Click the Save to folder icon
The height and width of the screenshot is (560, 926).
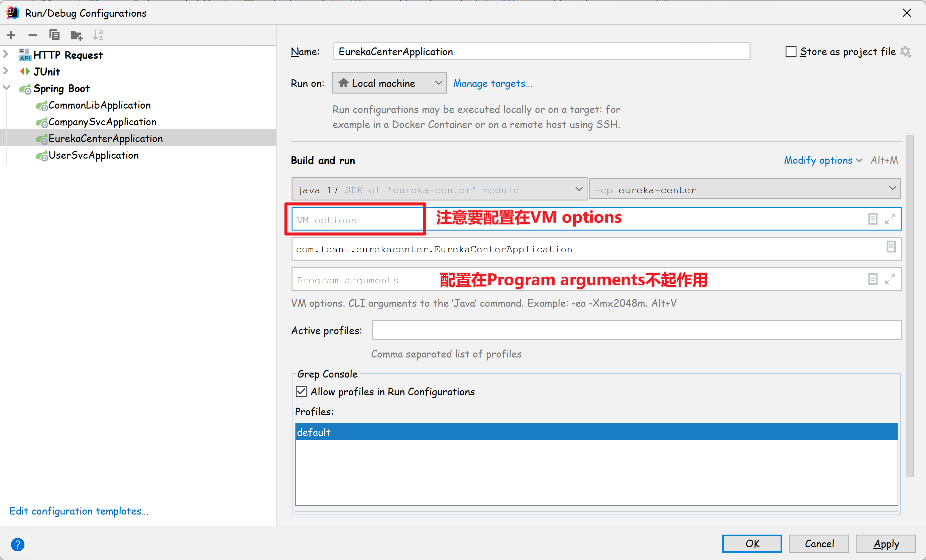point(77,35)
